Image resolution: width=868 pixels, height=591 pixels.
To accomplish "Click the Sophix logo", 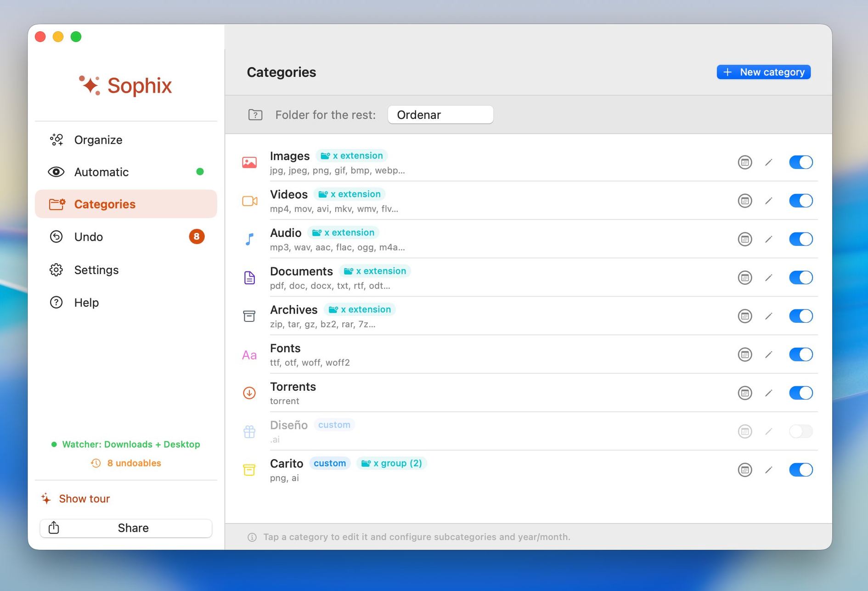I will 125,85.
